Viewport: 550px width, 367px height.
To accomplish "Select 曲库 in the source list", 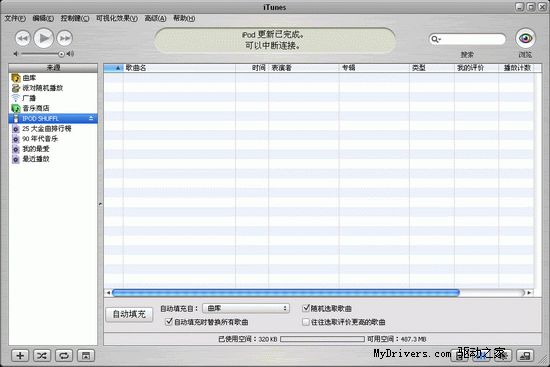I will (x=53, y=78).
